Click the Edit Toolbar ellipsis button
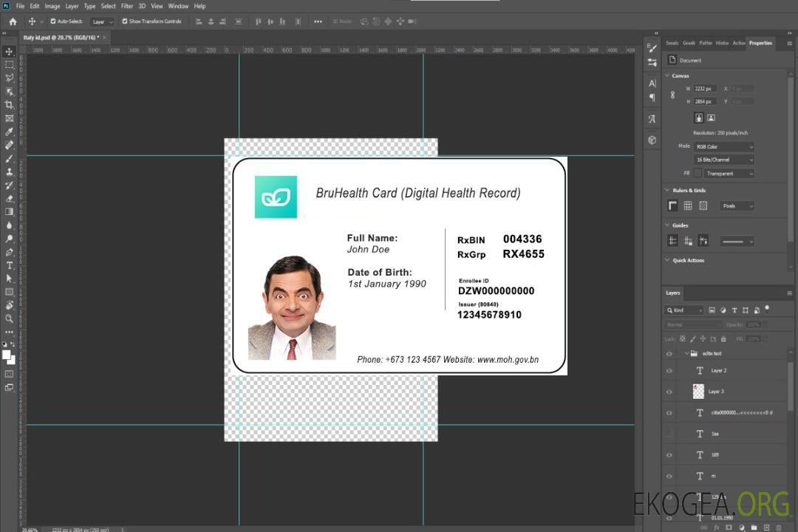798x532 pixels. coord(9,332)
